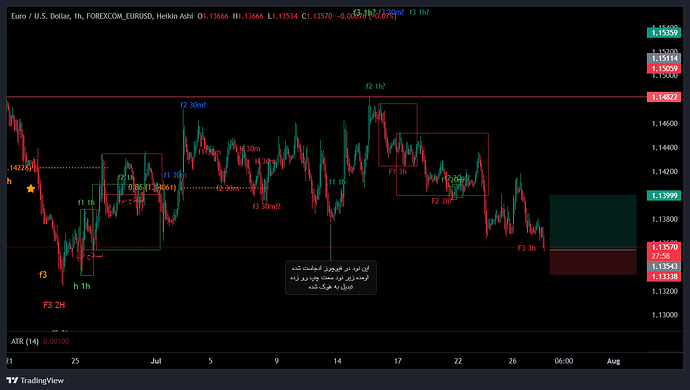Click the blue f2 30m? annotation
The image size is (690, 390).
pyautogui.click(x=193, y=105)
